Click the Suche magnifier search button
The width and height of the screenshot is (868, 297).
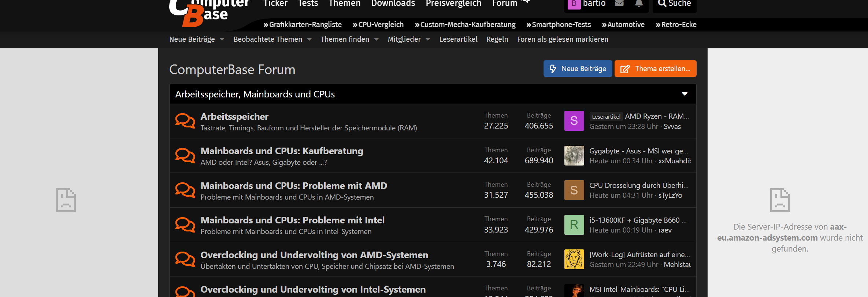coord(674,4)
